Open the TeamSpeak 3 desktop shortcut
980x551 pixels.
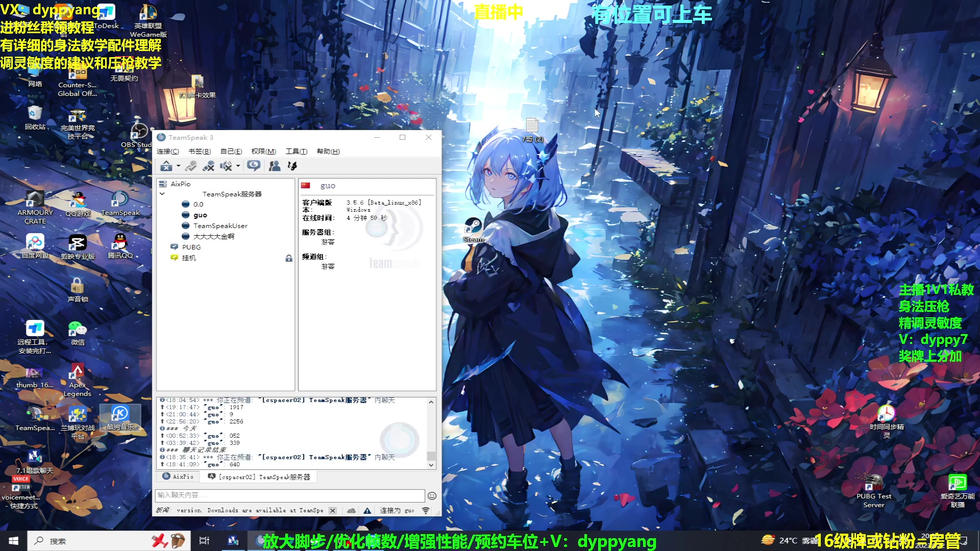coord(120,208)
